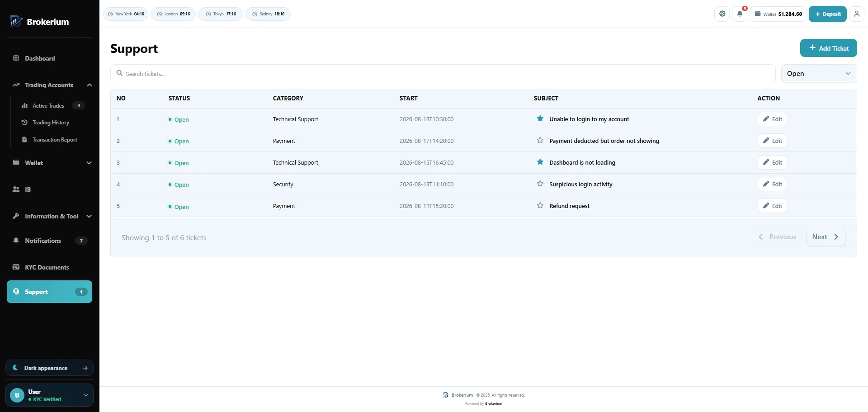Expand the Information & Tool chevron
This screenshot has height=412, width=868.
pos(89,216)
